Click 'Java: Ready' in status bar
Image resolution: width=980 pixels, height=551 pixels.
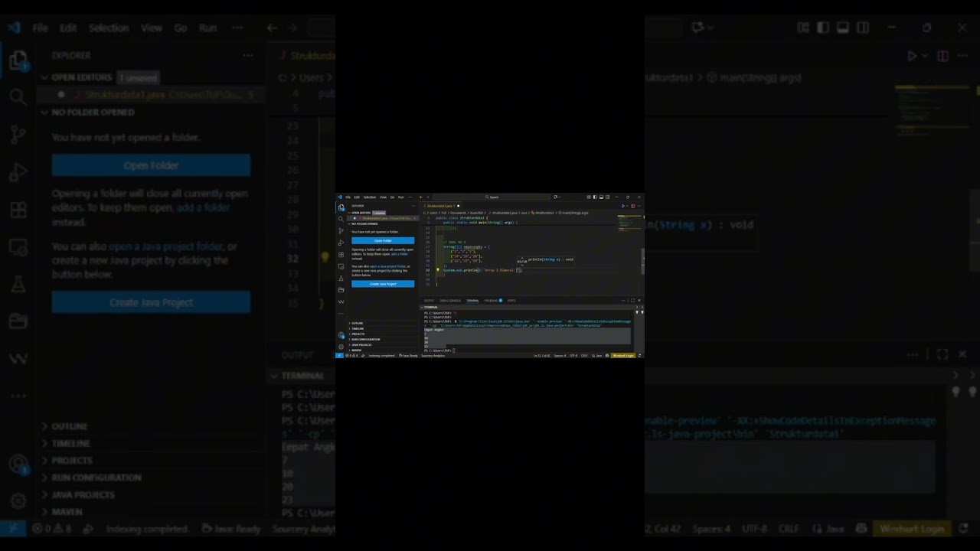point(408,356)
